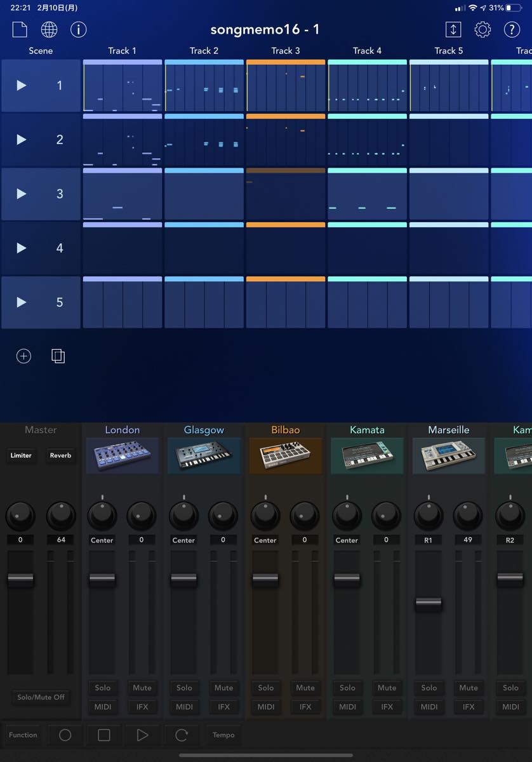The height and width of the screenshot is (762, 532).
Task: Tap the duplicate scene icon
Action: pyautogui.click(x=58, y=356)
